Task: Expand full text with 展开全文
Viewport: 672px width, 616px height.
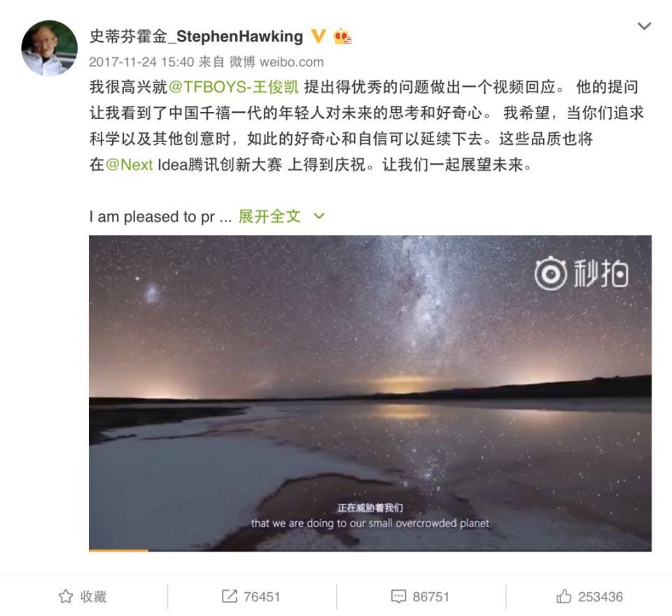Action: pos(269,216)
